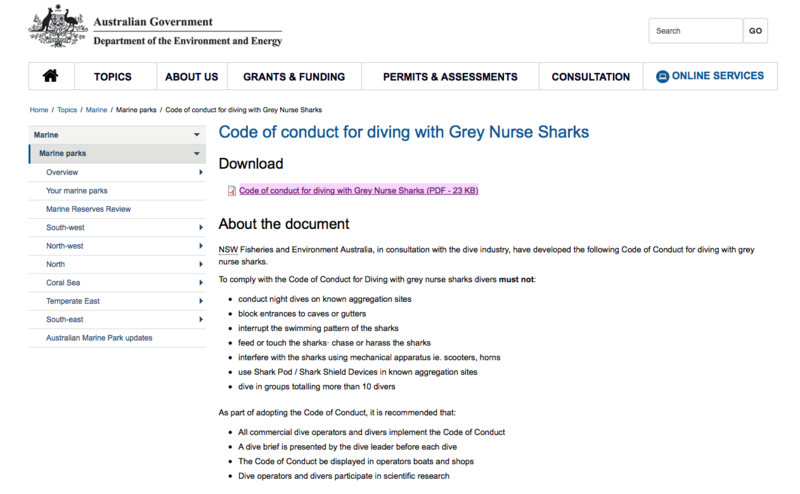
Task: Open the Consultation menu item
Action: click(x=590, y=77)
